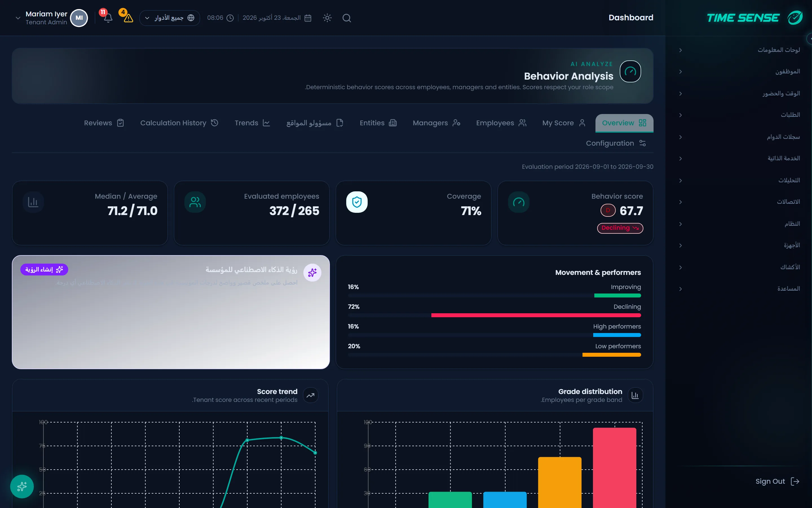Switch to the My Score tab
This screenshot has height=508, width=812.
[564, 123]
